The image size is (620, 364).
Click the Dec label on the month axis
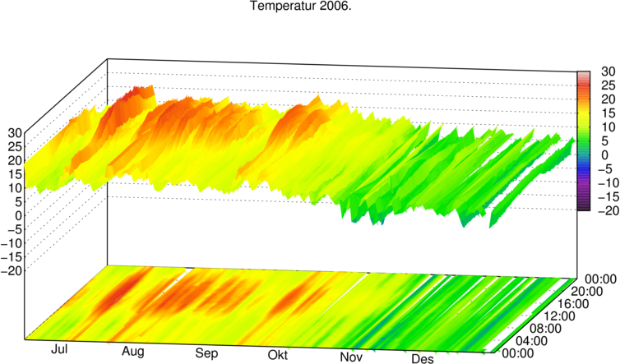click(423, 360)
